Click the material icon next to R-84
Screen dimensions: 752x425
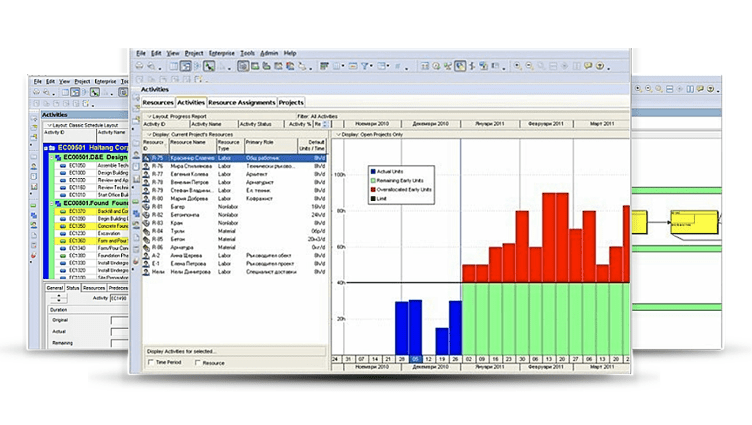pyautogui.click(x=146, y=232)
